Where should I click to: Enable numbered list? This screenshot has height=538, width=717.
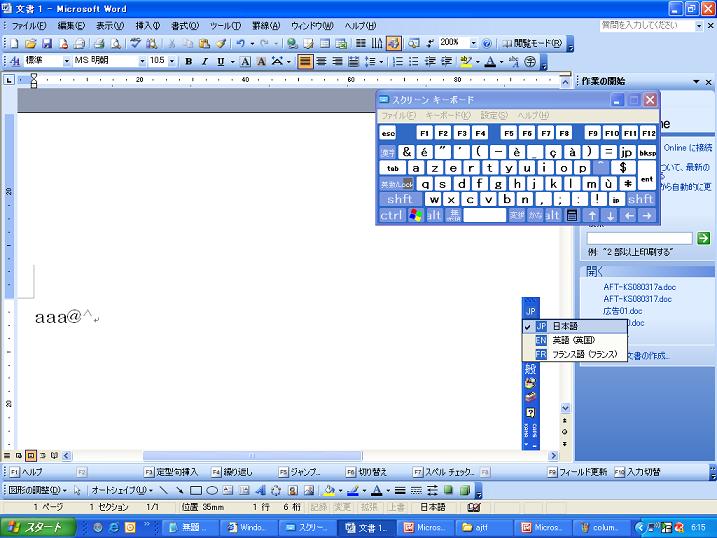(x=398, y=61)
